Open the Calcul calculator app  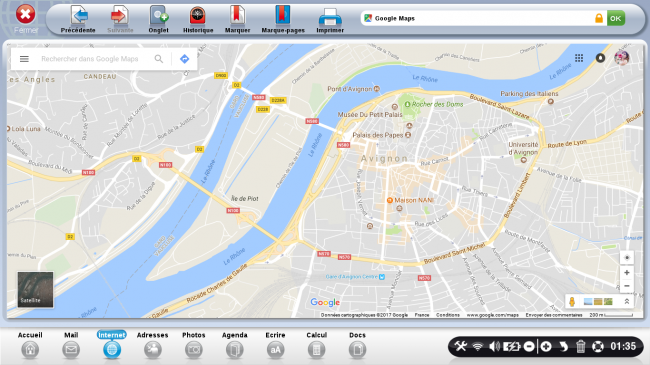point(316,345)
